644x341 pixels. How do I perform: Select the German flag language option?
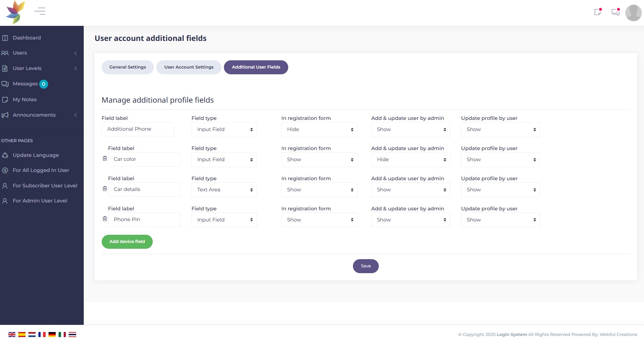click(x=52, y=334)
